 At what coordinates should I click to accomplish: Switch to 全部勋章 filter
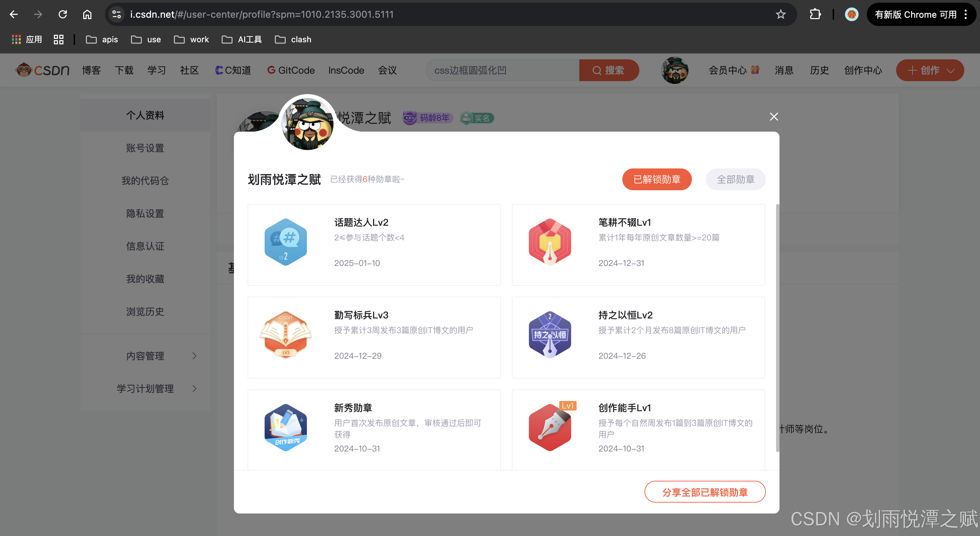point(735,179)
